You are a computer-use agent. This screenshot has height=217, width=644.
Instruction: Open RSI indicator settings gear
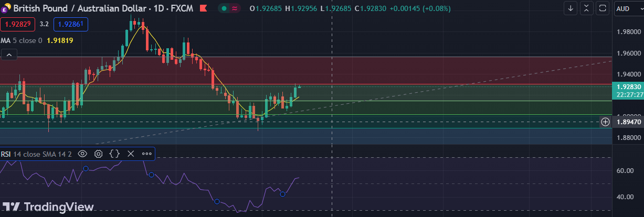pos(98,154)
